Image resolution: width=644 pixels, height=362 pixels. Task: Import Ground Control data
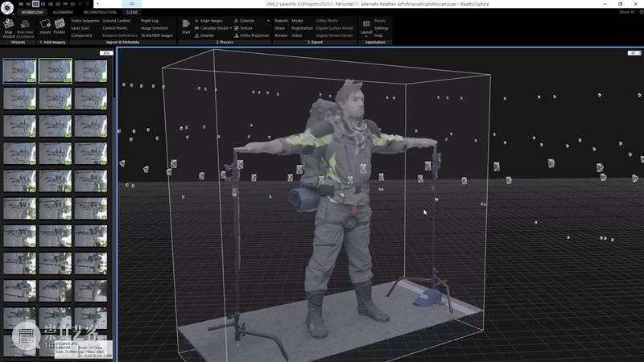pos(116,21)
